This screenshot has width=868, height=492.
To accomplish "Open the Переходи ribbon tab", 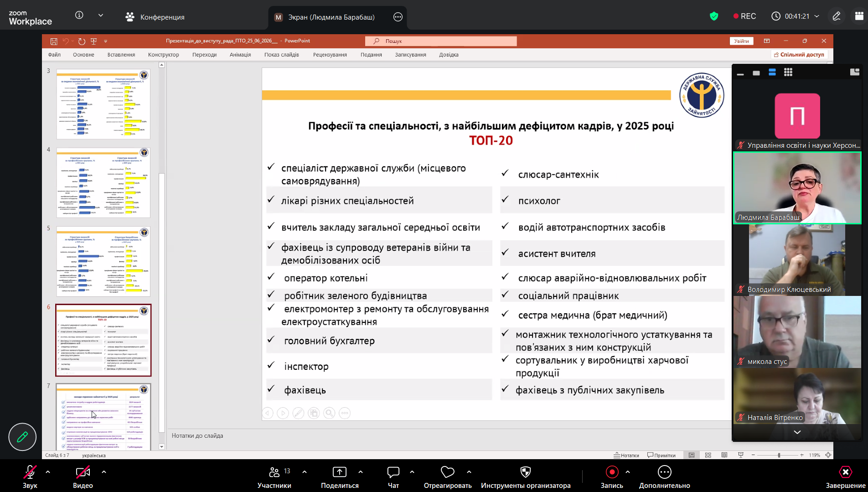I will pyautogui.click(x=205, y=55).
